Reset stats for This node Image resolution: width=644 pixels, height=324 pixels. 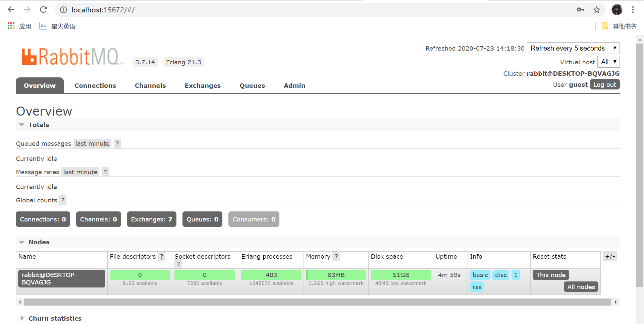[x=551, y=275]
